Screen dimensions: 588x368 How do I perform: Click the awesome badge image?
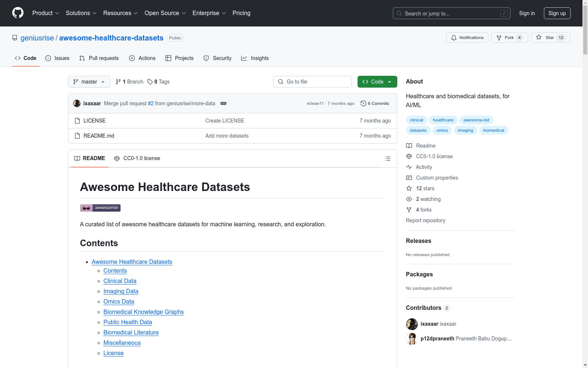(100, 208)
